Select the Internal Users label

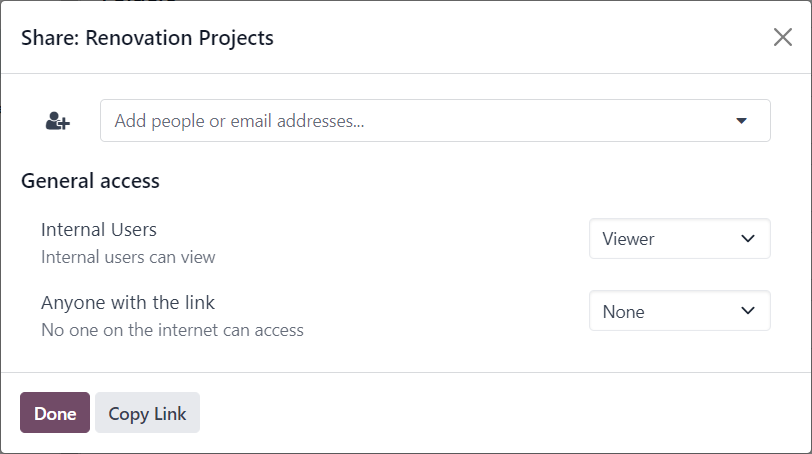click(x=98, y=229)
